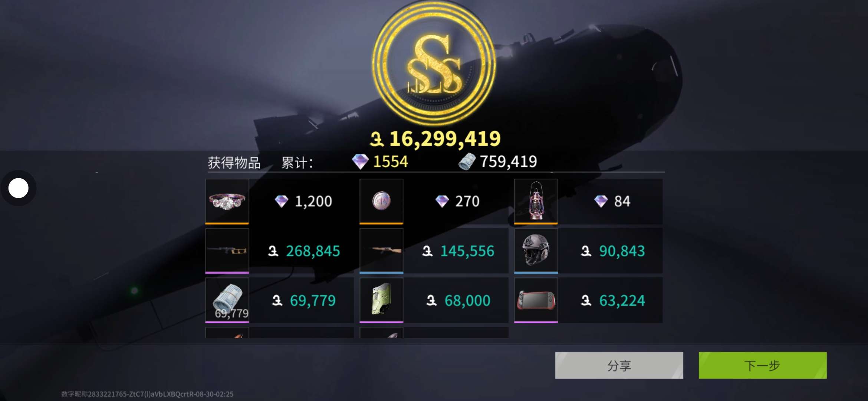Image resolution: width=868 pixels, height=401 pixels.
Task: Tap the wooden rifle worth 145,556
Action: [x=381, y=251]
